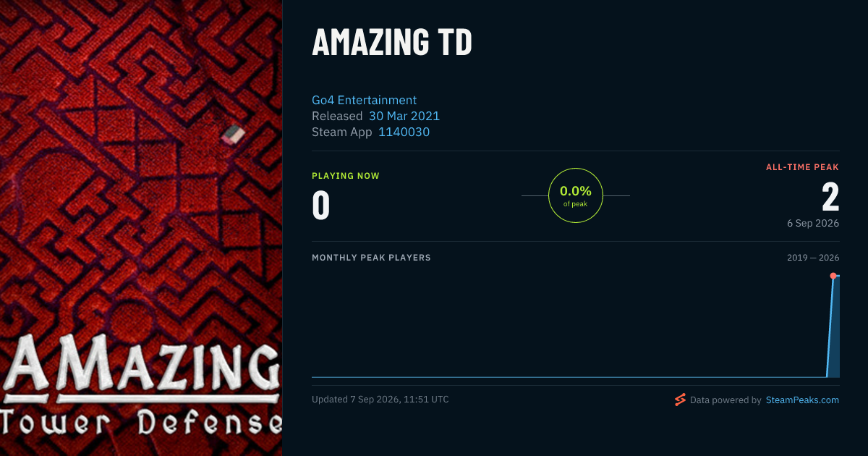Click the release date 30 Mar 2021
This screenshot has height=456, width=868.
[404, 116]
